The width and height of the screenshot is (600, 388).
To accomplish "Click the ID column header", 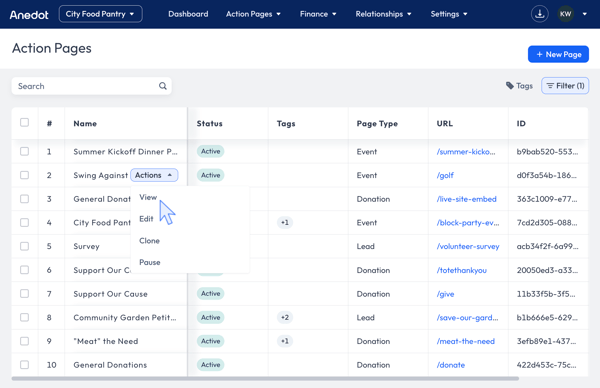I will (521, 124).
